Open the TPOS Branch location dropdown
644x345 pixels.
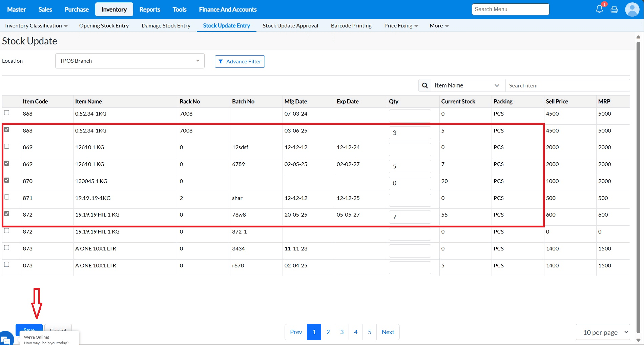coord(130,61)
